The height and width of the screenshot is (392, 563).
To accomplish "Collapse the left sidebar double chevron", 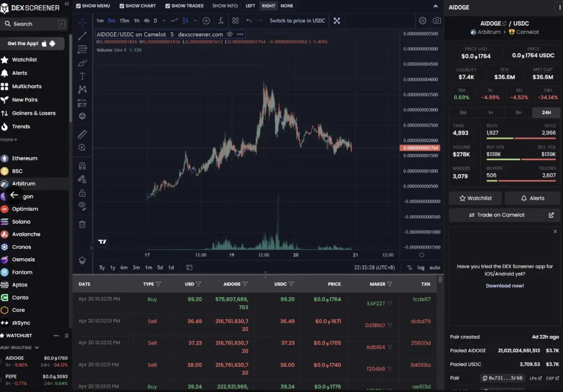I will coord(66,4).
